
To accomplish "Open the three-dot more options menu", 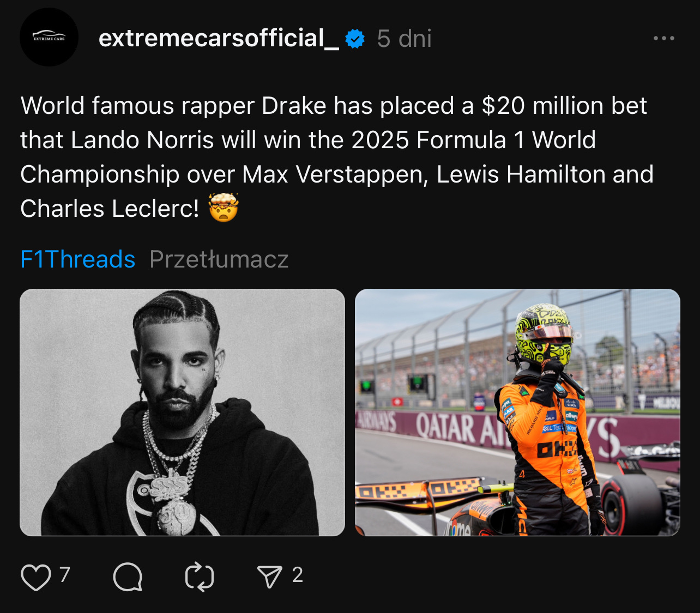I will tap(663, 38).
